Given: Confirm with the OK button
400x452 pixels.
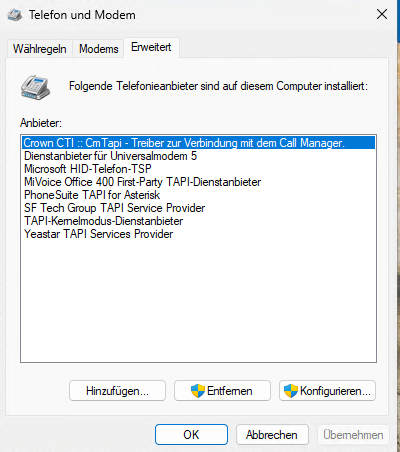Looking at the screenshot, I should click(191, 435).
